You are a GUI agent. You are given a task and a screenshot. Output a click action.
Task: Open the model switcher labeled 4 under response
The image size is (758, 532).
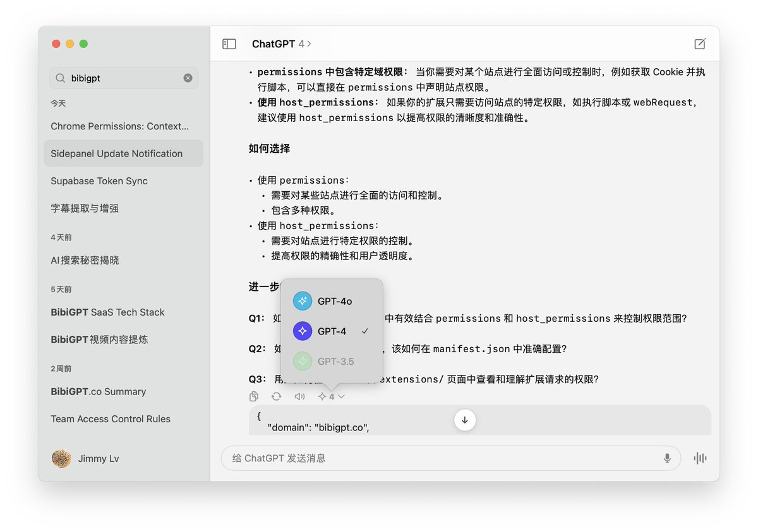click(331, 396)
